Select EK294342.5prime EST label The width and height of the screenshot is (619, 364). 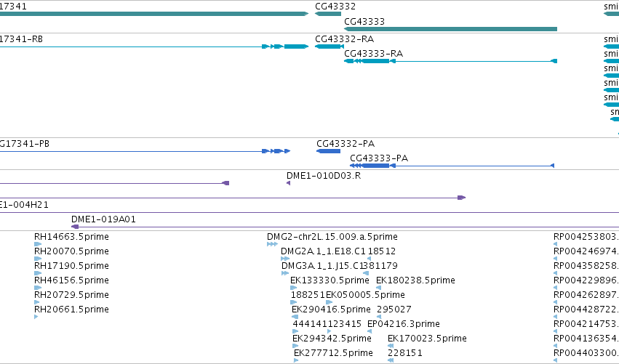pyautogui.click(x=332, y=339)
